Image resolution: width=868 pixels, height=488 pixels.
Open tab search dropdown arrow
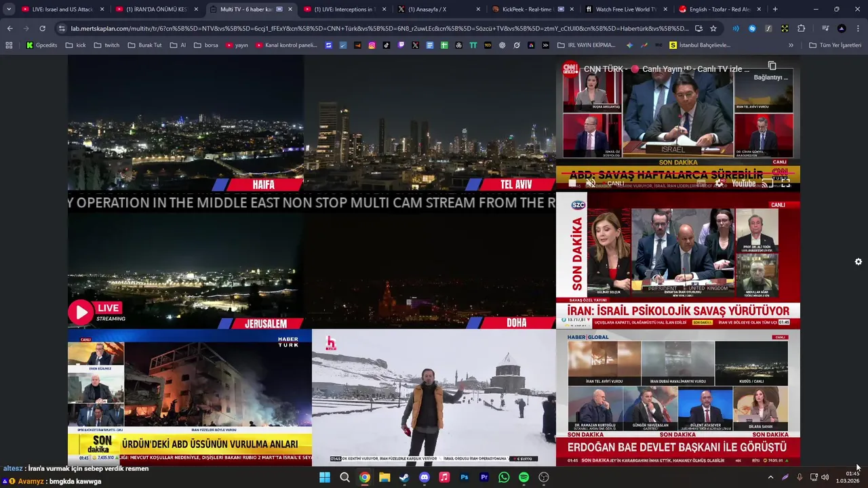[x=9, y=9]
